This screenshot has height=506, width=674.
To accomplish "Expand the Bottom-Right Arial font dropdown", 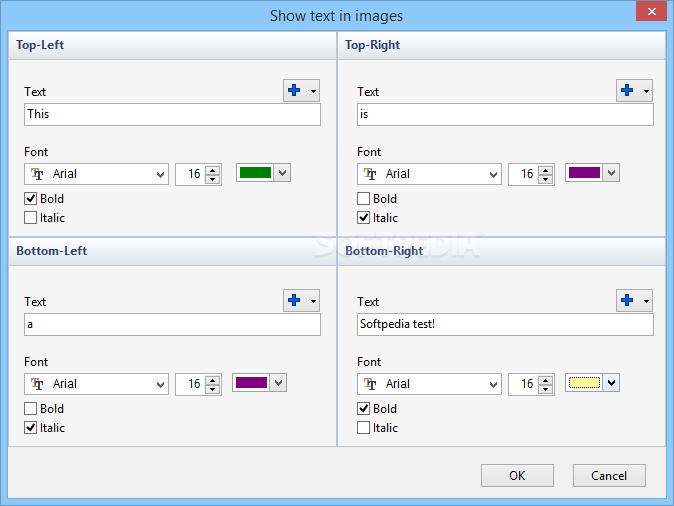I will pos(493,384).
